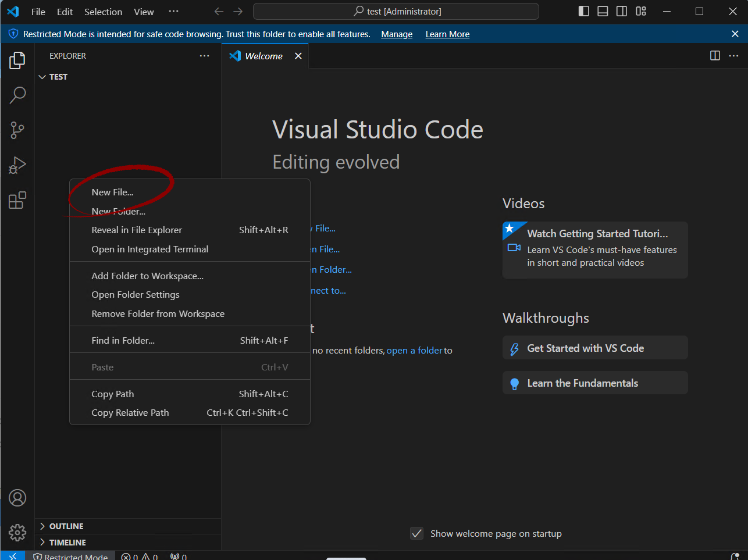Choose New File... from context menu
This screenshot has width=748, height=560.
[190, 192]
